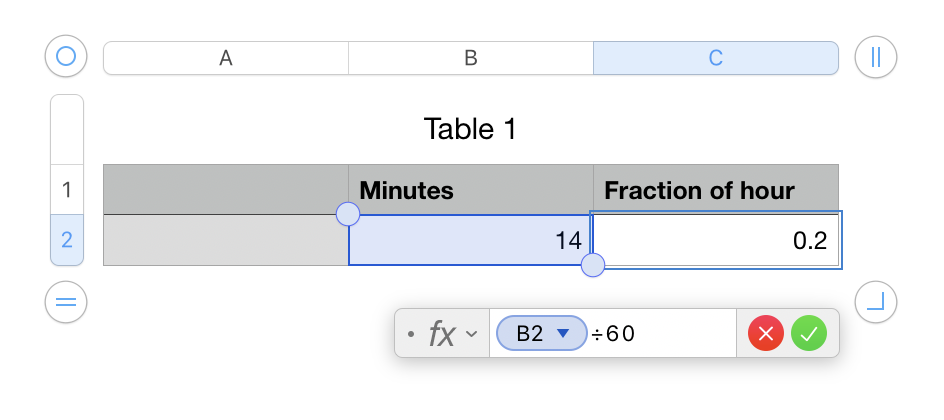This screenshot has height=420, width=944.
Task: Click the Fraction of hour header cell
Action: point(715,190)
